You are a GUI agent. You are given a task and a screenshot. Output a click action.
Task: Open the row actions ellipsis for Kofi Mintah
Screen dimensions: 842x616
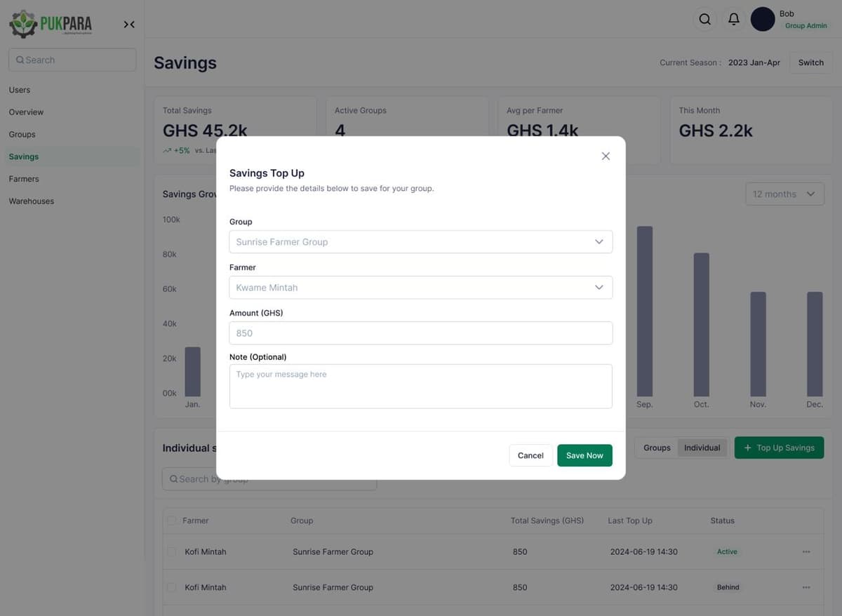coord(804,551)
